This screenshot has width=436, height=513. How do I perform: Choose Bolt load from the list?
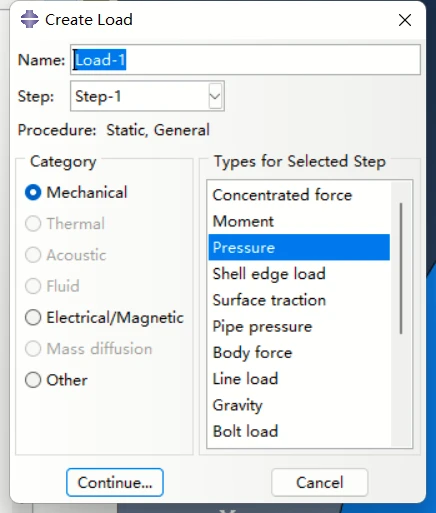(299, 431)
